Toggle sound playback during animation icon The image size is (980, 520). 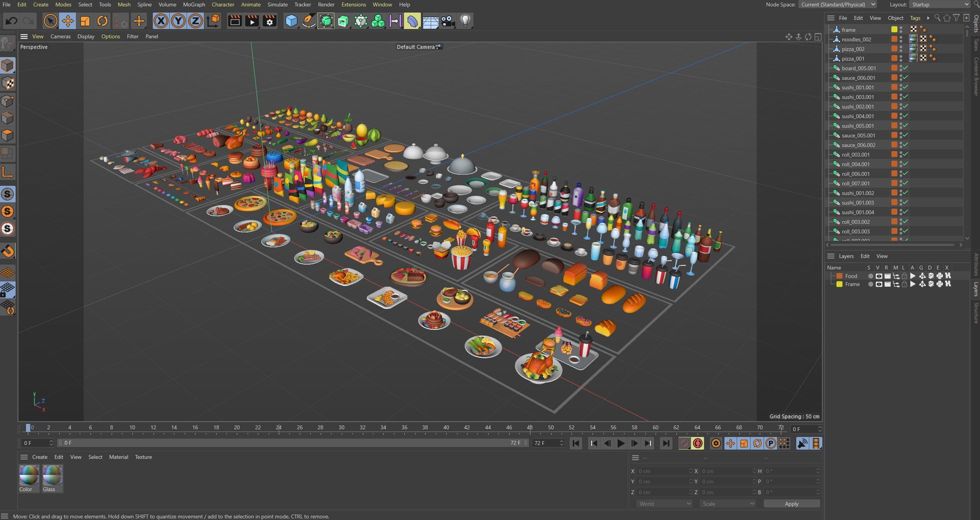pyautogui.click(x=803, y=443)
